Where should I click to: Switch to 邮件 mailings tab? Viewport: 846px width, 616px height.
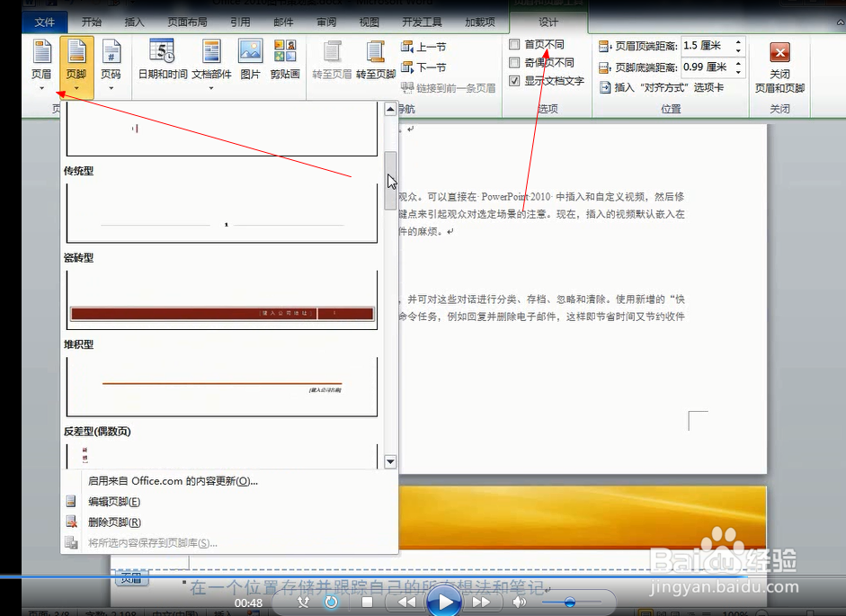(x=282, y=22)
